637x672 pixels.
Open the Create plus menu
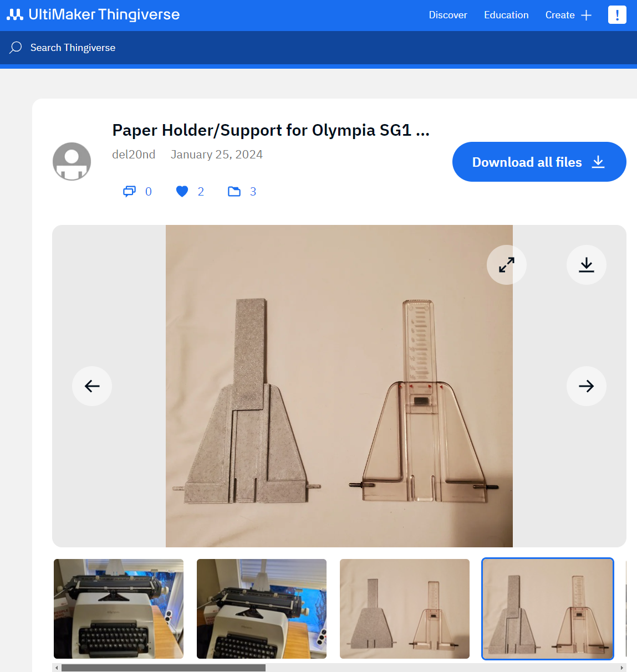pyautogui.click(x=568, y=15)
